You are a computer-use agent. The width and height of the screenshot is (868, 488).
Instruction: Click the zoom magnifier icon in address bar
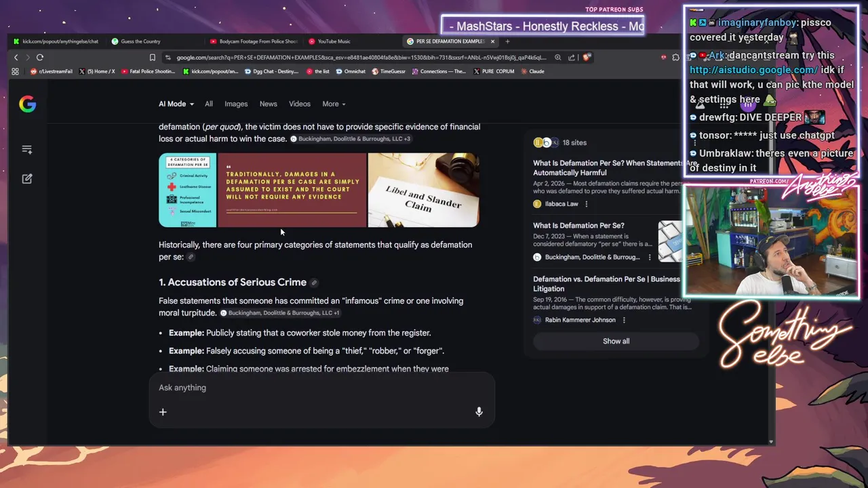point(558,58)
